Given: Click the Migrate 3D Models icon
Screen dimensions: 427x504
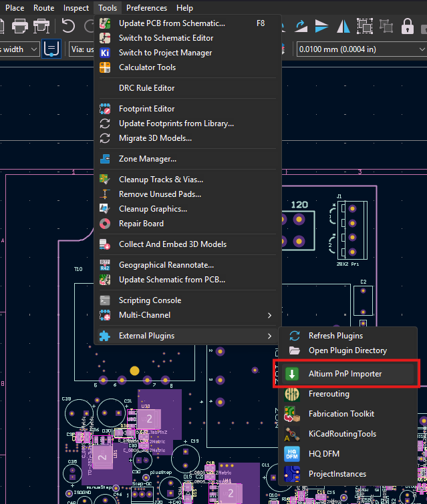Looking at the screenshot, I should [105, 138].
